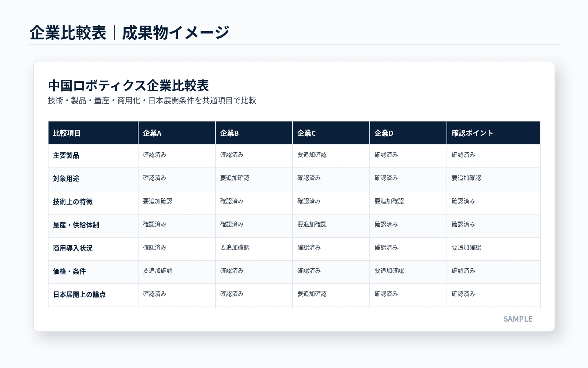Image resolution: width=588 pixels, height=368 pixels.
Task: Click 企業B cell in 日本展開上の論点 row
Action: coord(254,295)
